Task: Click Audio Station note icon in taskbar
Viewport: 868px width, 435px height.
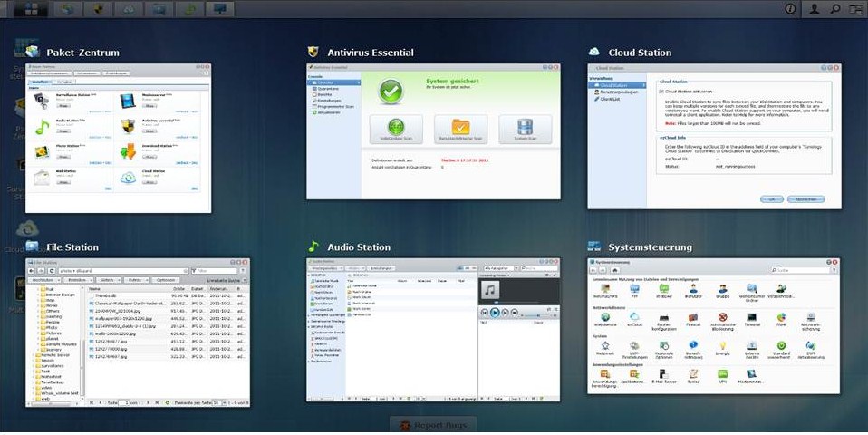Action: tap(189, 9)
